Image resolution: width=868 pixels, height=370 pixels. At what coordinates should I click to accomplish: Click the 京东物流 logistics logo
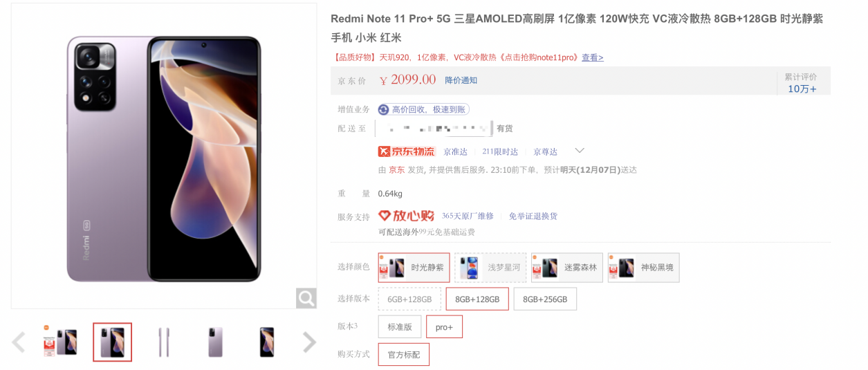pyautogui.click(x=407, y=151)
